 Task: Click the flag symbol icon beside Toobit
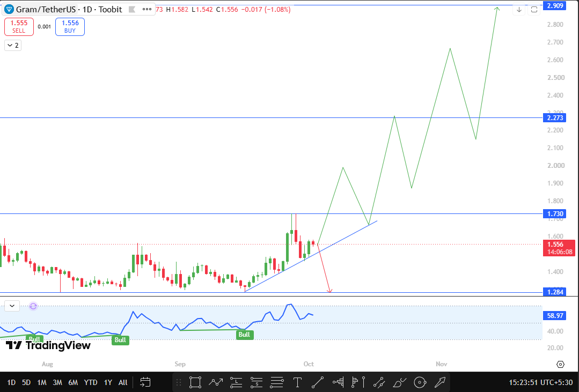(x=132, y=9)
